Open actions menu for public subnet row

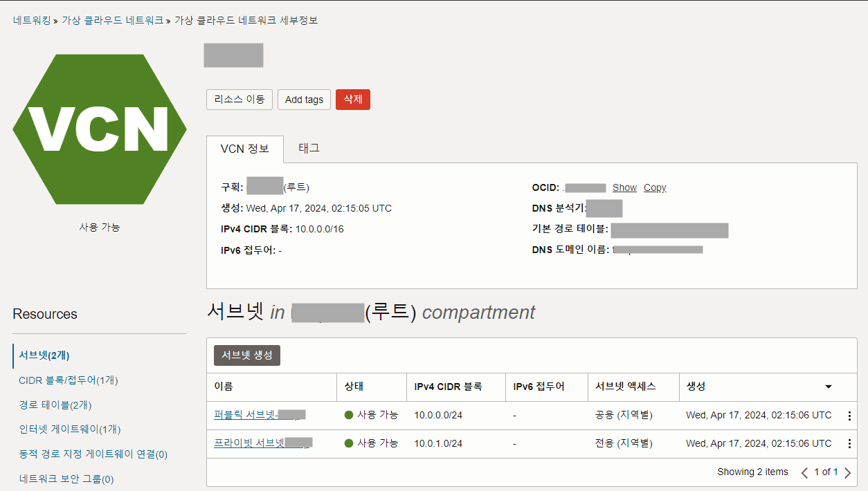[849, 416]
